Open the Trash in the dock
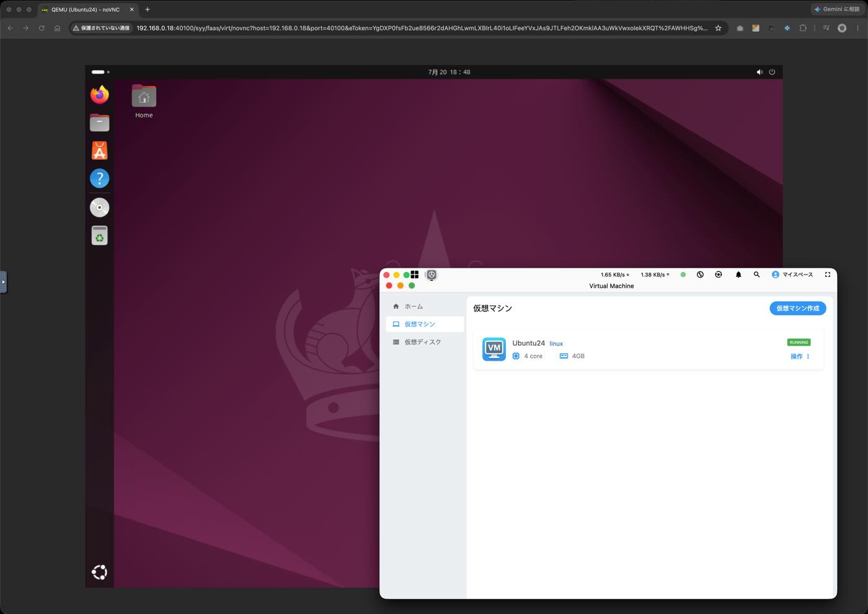Screen dimensions: 868x614 tap(99, 235)
